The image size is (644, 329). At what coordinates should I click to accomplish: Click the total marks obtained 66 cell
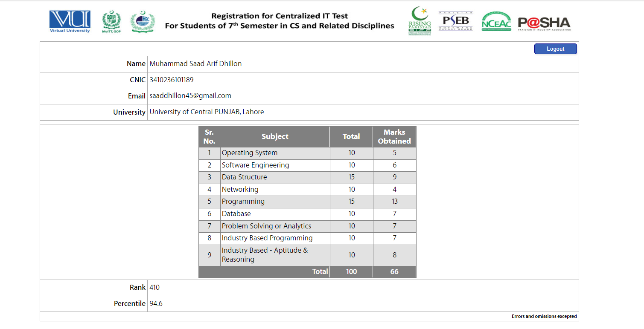394,272
